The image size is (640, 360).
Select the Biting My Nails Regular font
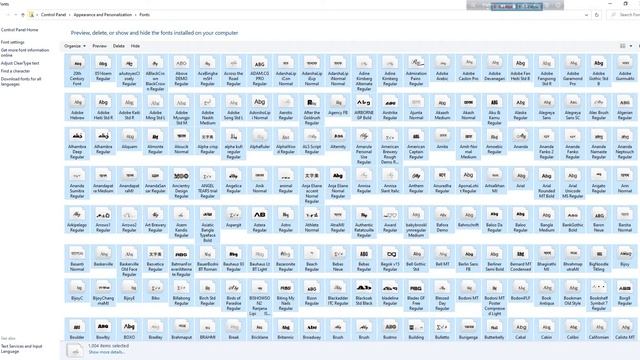coord(286,296)
